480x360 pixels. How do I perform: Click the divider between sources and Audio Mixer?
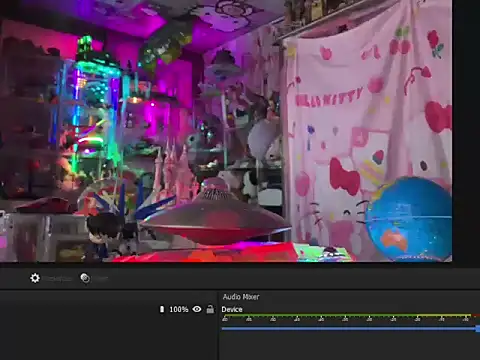coord(218,325)
